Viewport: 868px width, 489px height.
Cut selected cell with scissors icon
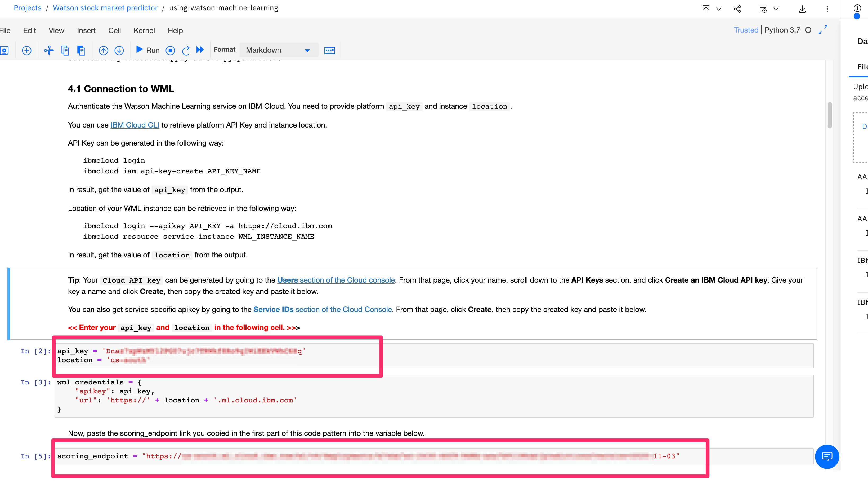49,51
